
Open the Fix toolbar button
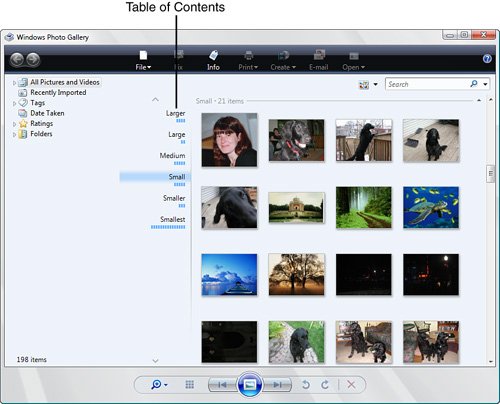(179, 60)
